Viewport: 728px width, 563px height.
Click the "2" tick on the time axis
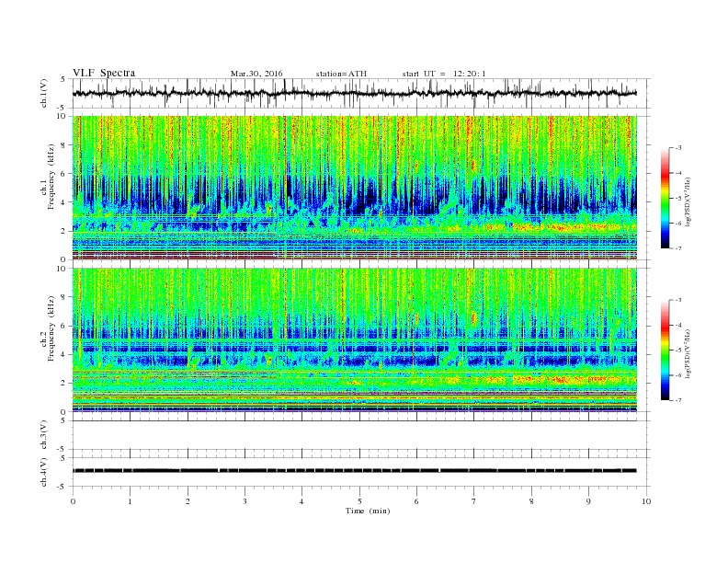pyautogui.click(x=188, y=501)
